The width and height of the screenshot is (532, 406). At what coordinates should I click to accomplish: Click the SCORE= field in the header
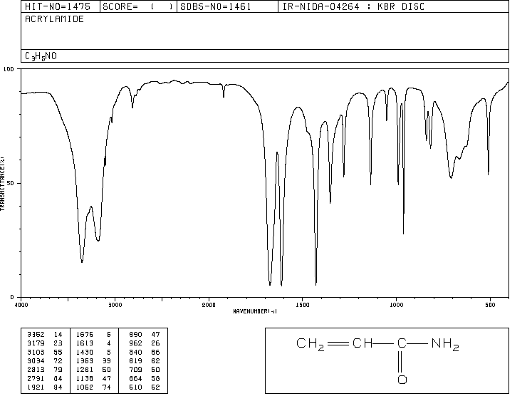(138, 6)
